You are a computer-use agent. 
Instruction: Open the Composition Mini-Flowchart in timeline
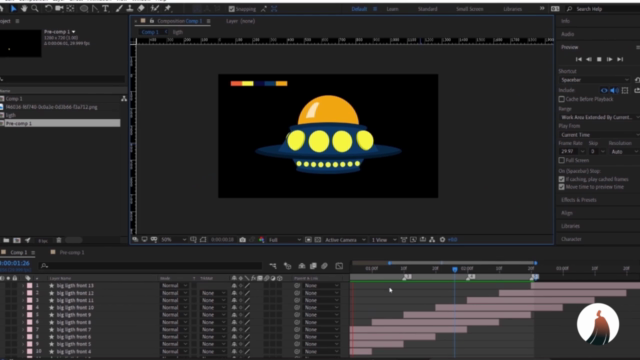pos(273,266)
